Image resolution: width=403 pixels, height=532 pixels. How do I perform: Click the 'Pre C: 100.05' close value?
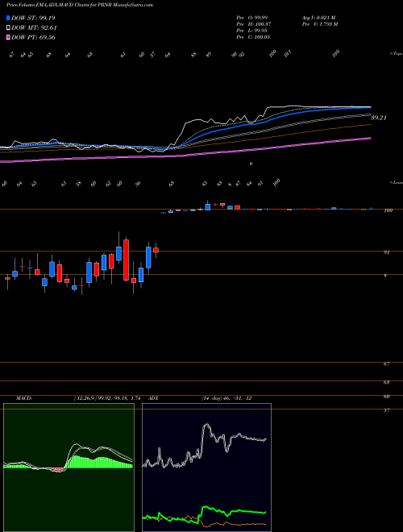click(x=253, y=37)
